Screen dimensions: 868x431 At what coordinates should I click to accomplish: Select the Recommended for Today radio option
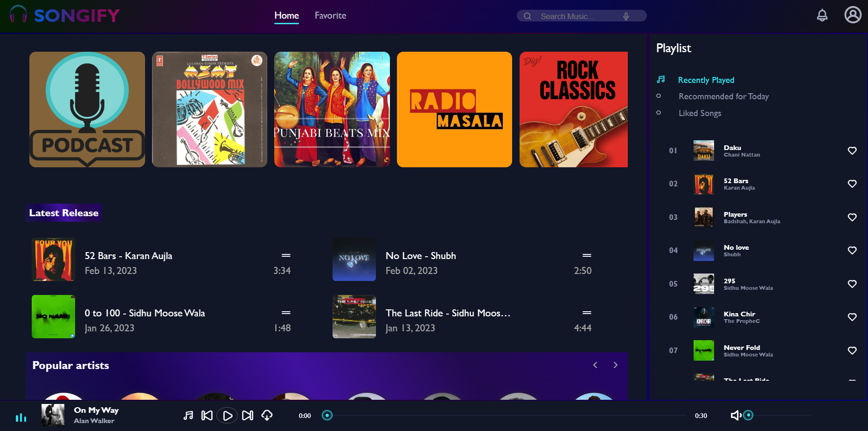pyautogui.click(x=659, y=96)
